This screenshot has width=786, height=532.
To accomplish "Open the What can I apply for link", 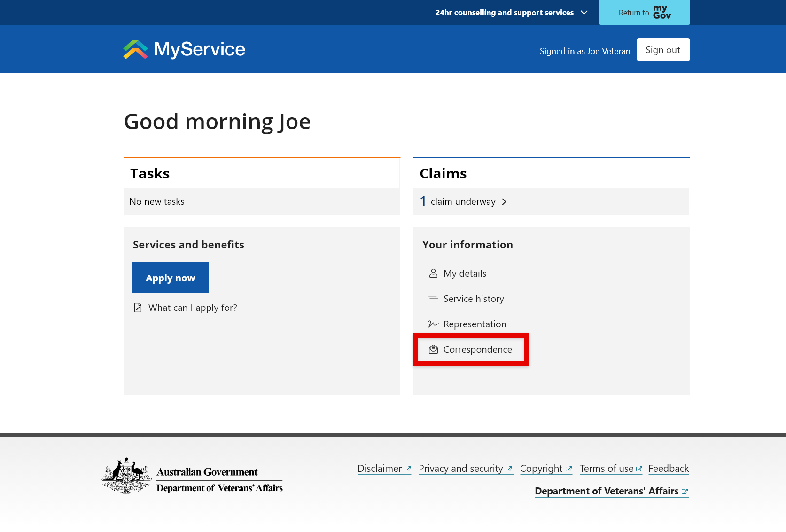I will tap(193, 308).
